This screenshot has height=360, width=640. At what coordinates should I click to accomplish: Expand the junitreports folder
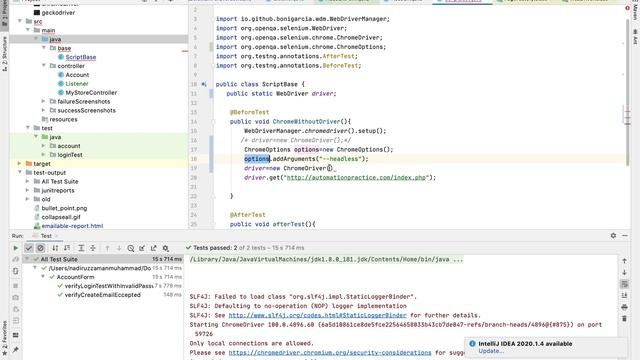coord(28,190)
